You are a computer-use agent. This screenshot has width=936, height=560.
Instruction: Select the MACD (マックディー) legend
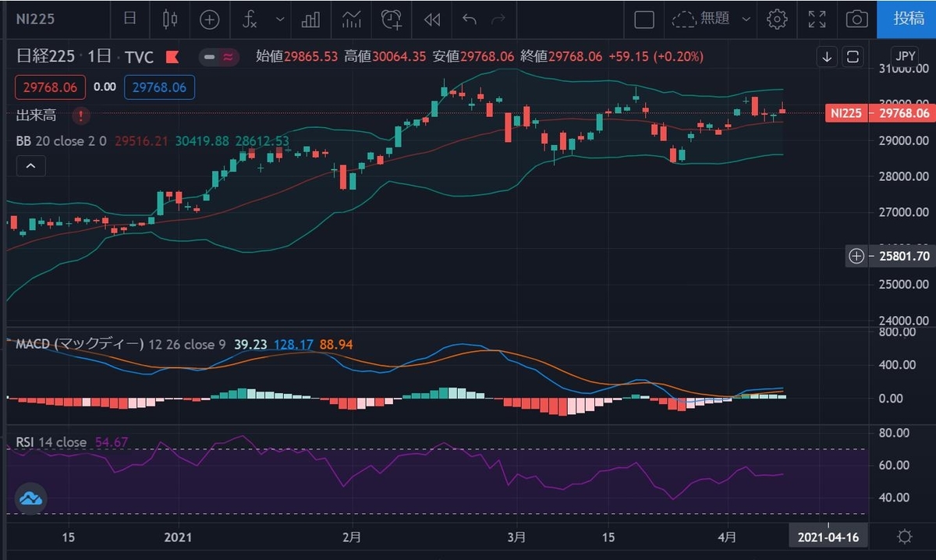pyautogui.click(x=80, y=344)
